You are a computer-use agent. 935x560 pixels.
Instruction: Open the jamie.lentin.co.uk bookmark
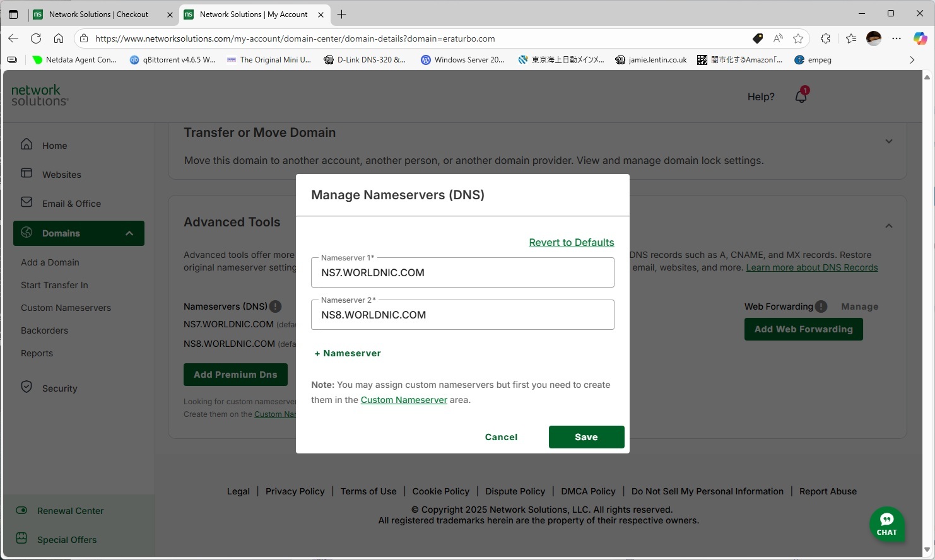pyautogui.click(x=651, y=60)
